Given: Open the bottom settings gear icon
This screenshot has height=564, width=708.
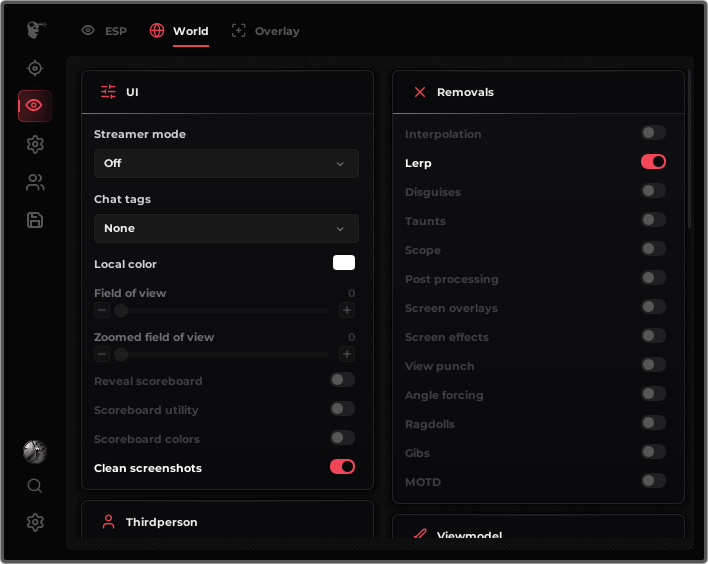Looking at the screenshot, I should [35, 522].
